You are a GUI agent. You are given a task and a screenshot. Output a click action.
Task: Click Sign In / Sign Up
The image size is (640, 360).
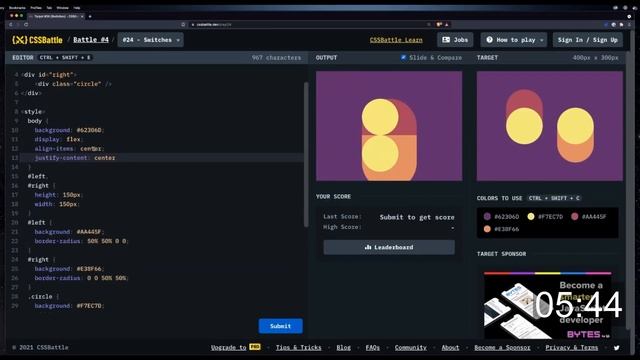587,40
